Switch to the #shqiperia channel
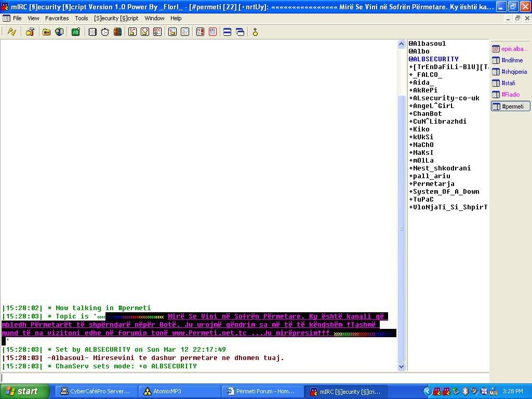The height and width of the screenshot is (399, 532). click(510, 72)
